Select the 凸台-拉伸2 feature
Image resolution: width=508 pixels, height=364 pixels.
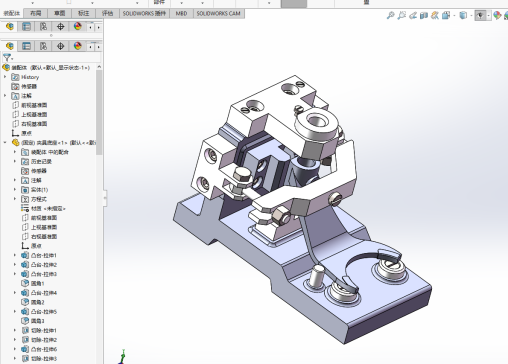click(39, 265)
